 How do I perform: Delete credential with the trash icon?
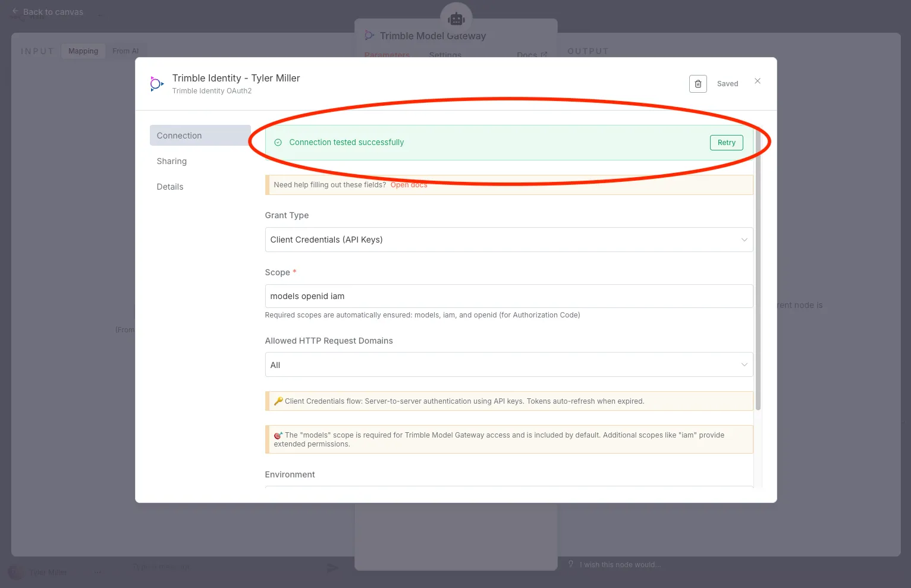click(x=698, y=84)
